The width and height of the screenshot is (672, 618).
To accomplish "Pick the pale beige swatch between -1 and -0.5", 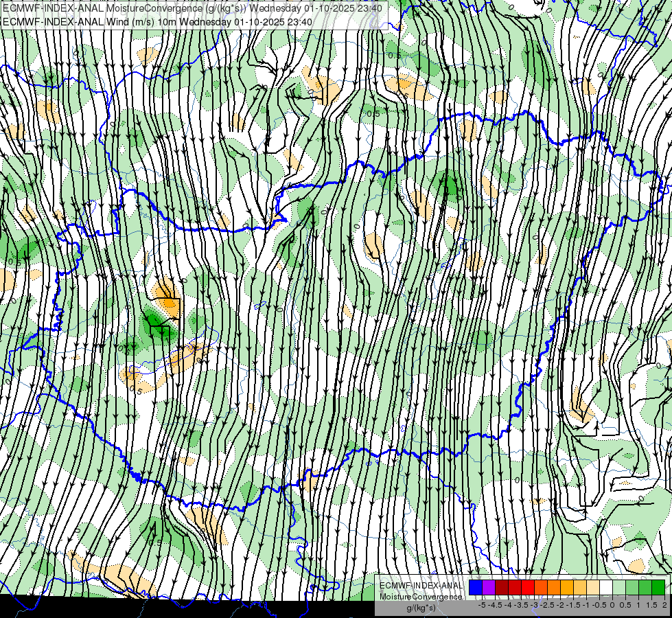I will (592, 587).
